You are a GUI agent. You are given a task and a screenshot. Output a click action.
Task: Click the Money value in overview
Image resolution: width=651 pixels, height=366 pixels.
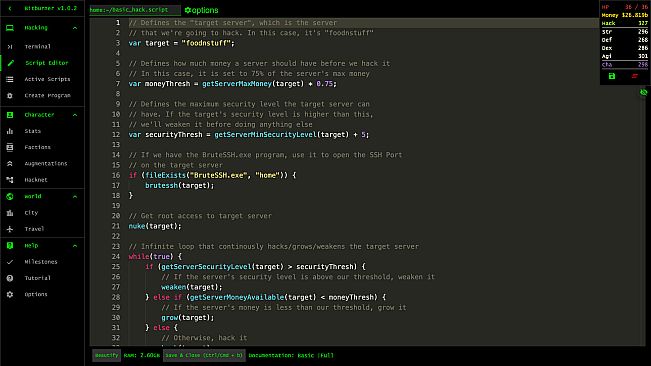[x=635, y=15]
